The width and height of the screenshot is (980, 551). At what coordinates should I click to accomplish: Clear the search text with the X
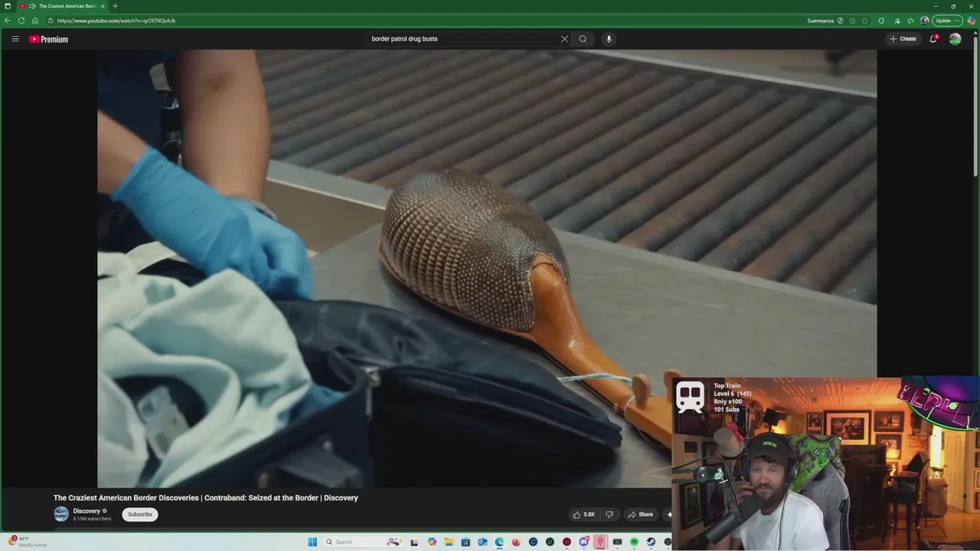pos(564,39)
